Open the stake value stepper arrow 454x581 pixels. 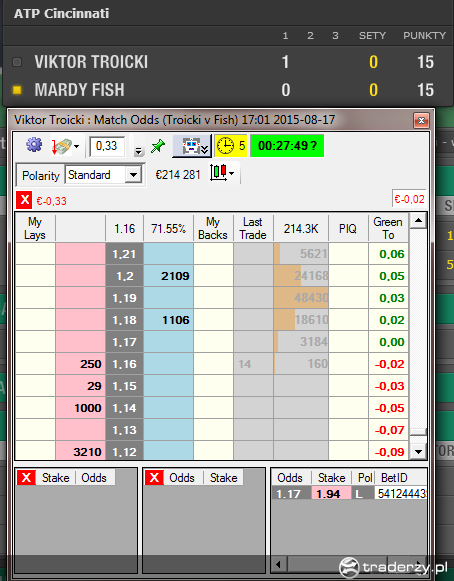139,151
